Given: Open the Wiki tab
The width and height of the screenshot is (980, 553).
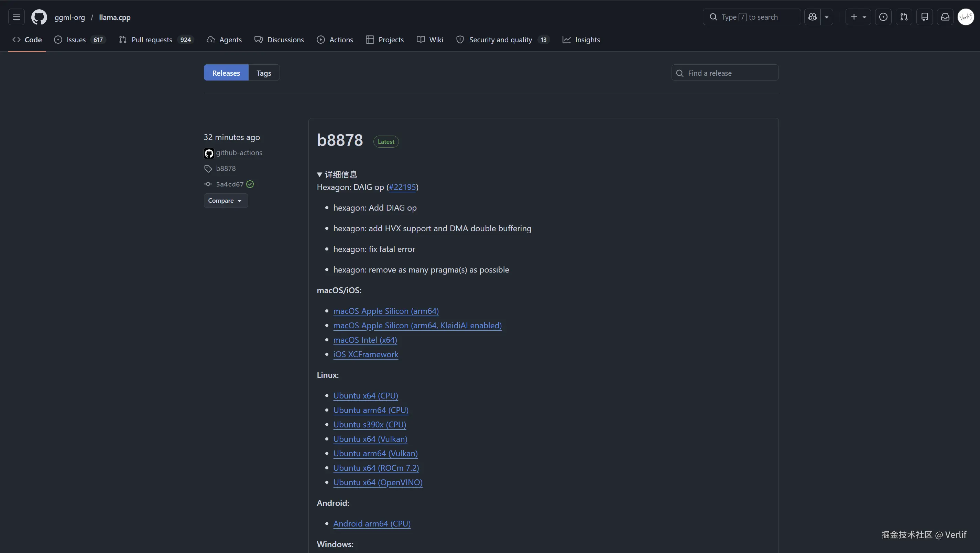Looking at the screenshot, I should coord(429,39).
